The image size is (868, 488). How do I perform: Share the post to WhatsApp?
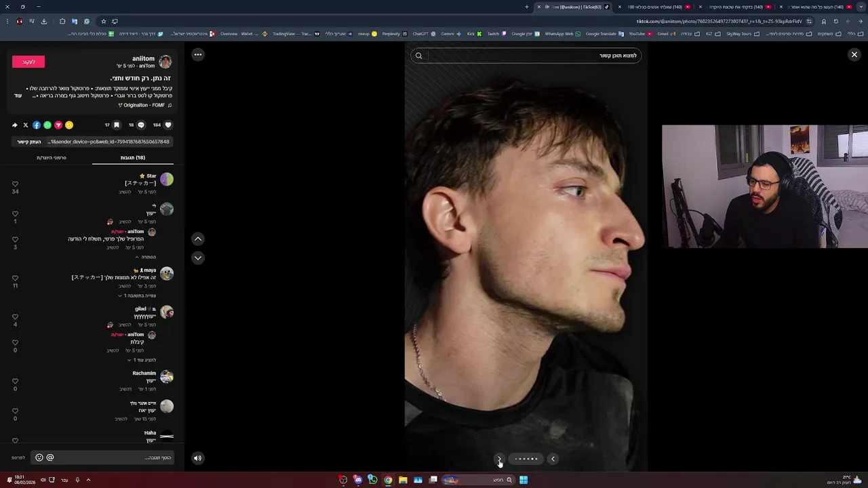47,125
